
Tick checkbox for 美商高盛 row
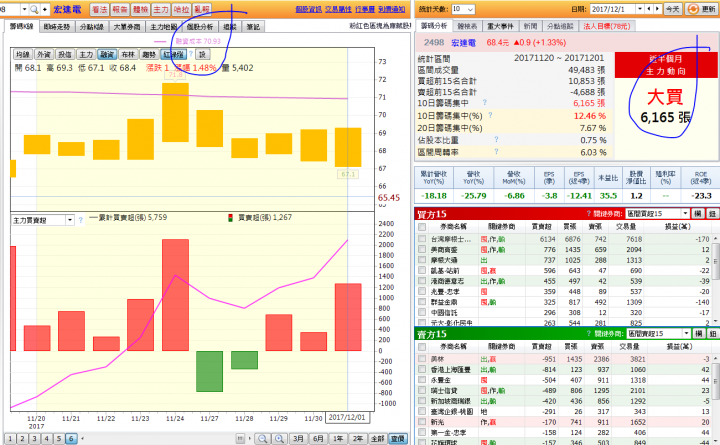tap(422, 249)
